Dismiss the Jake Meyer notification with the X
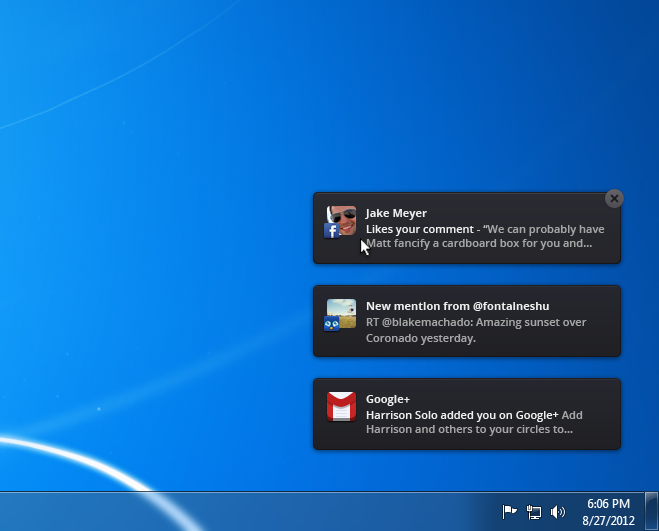 point(614,198)
